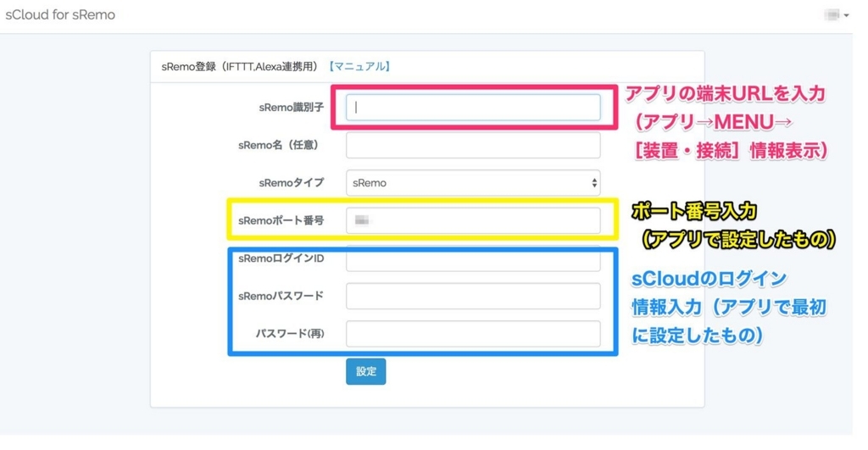
Task: Click the sRemoパスワード label text
Action: [281, 296]
